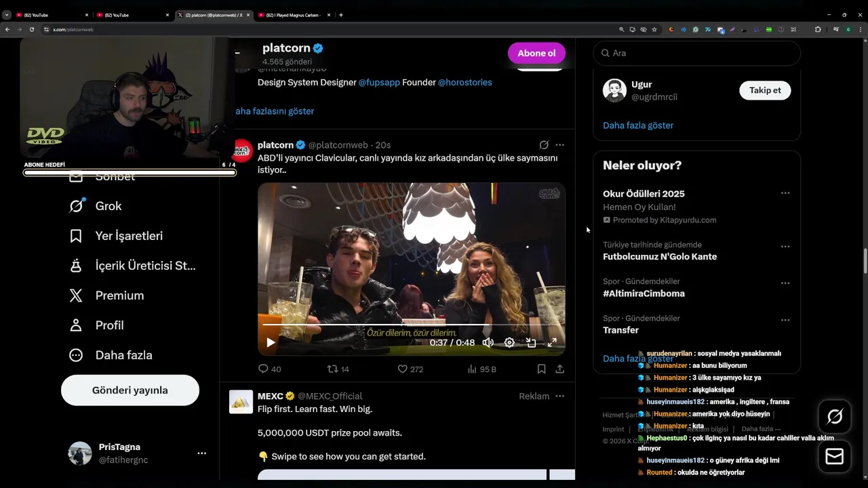Open options for Transfer trend
This screenshot has width=868, height=488.
coord(785,319)
